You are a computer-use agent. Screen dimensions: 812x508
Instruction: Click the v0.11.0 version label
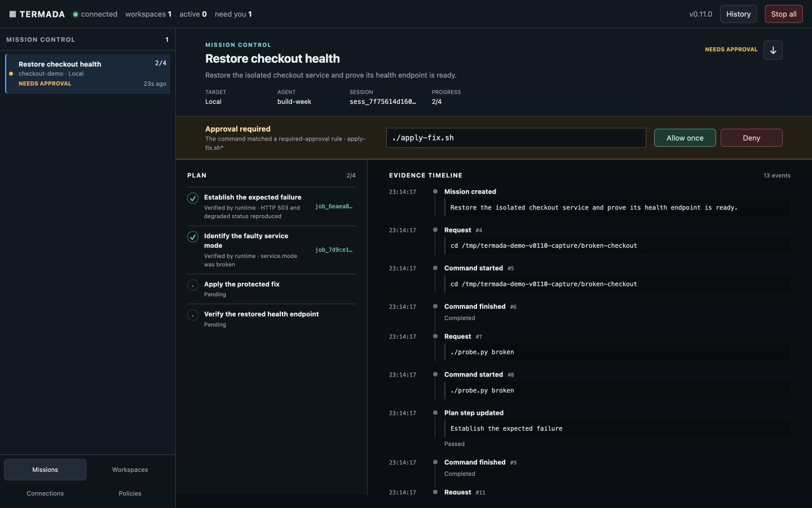coord(700,14)
